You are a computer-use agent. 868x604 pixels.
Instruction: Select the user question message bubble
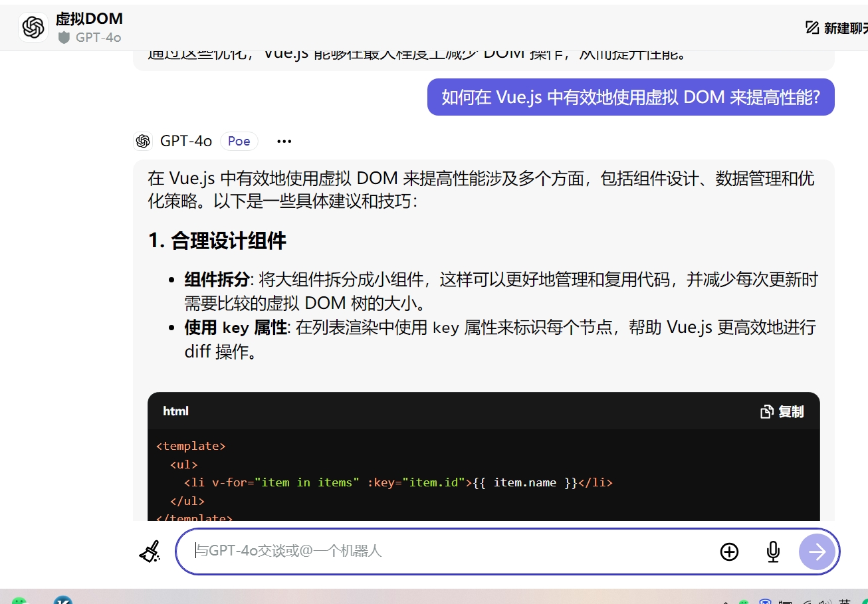[x=630, y=98]
